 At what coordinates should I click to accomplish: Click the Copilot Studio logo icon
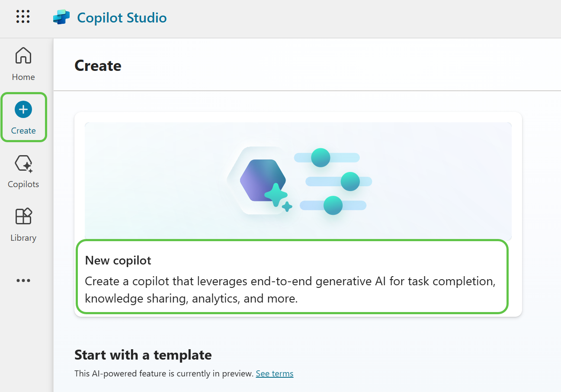tap(61, 18)
